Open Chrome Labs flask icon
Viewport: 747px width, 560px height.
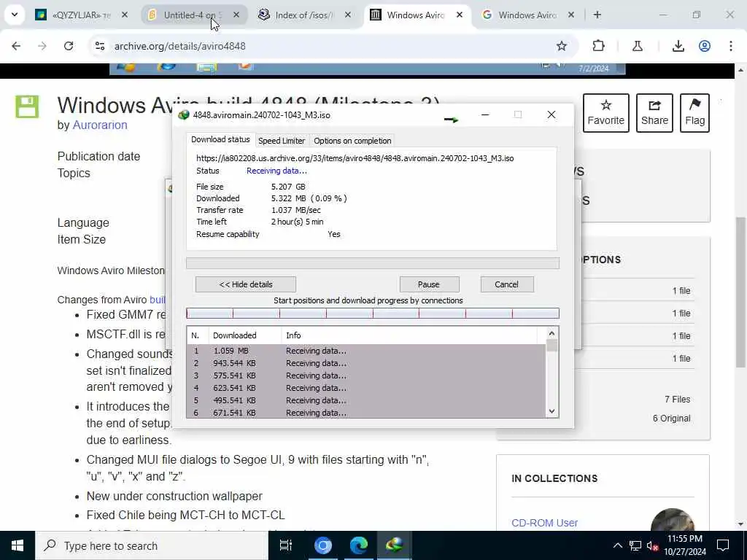[x=638, y=46]
